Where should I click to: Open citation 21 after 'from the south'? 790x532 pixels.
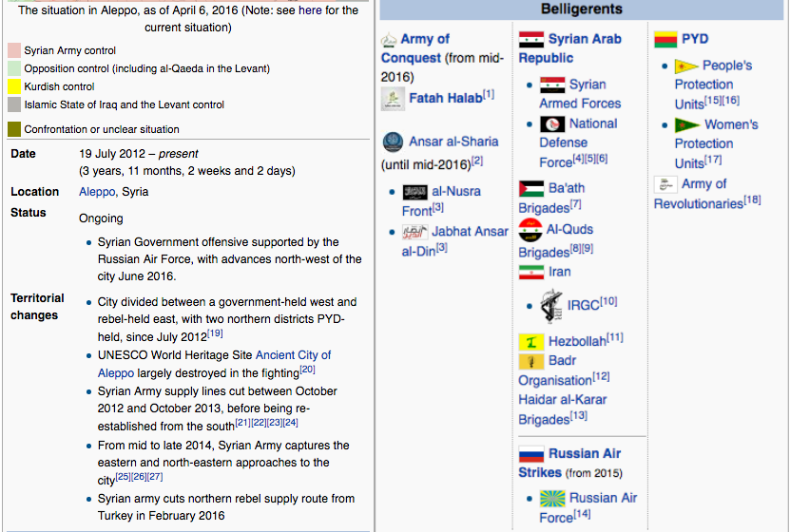click(242, 423)
